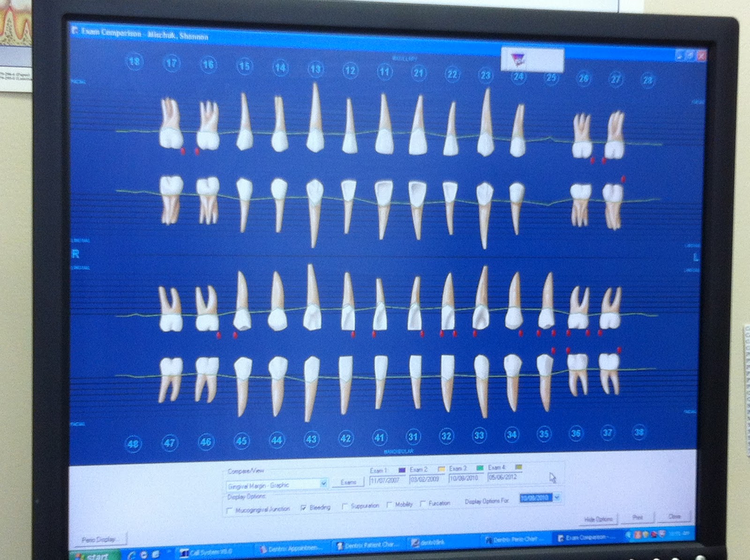Image resolution: width=750 pixels, height=560 pixels.
Task: Select tooth number 27 circle
Action: click(x=616, y=79)
